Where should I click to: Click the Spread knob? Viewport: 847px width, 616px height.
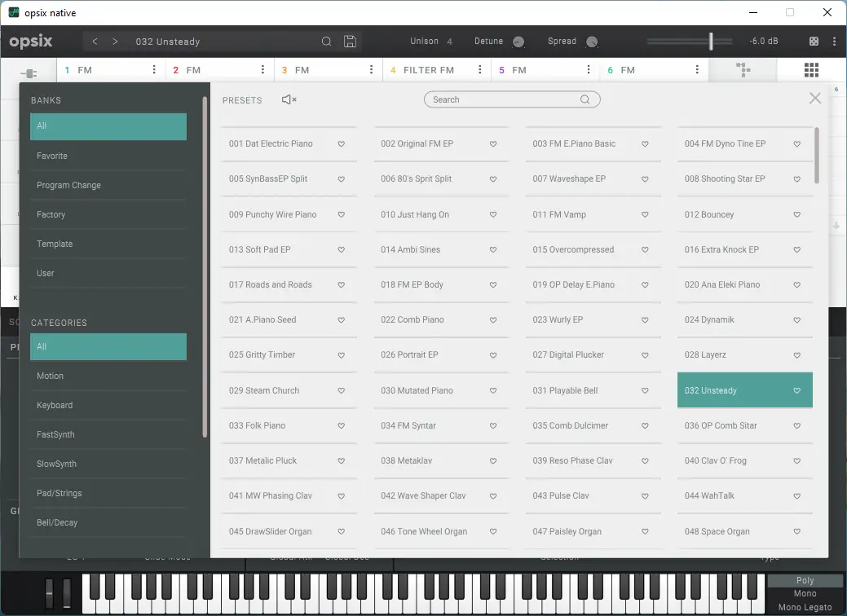pyautogui.click(x=592, y=42)
